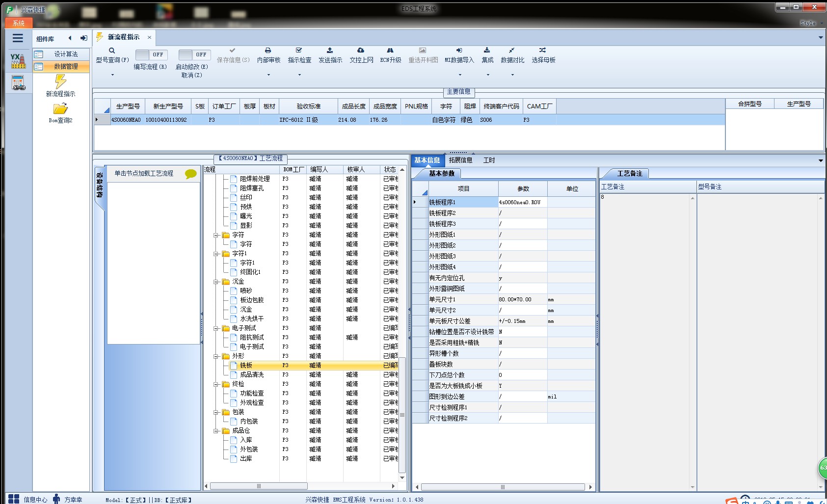Click the user icon beside 方幸幸
The image size is (827, 504).
coord(56,499)
